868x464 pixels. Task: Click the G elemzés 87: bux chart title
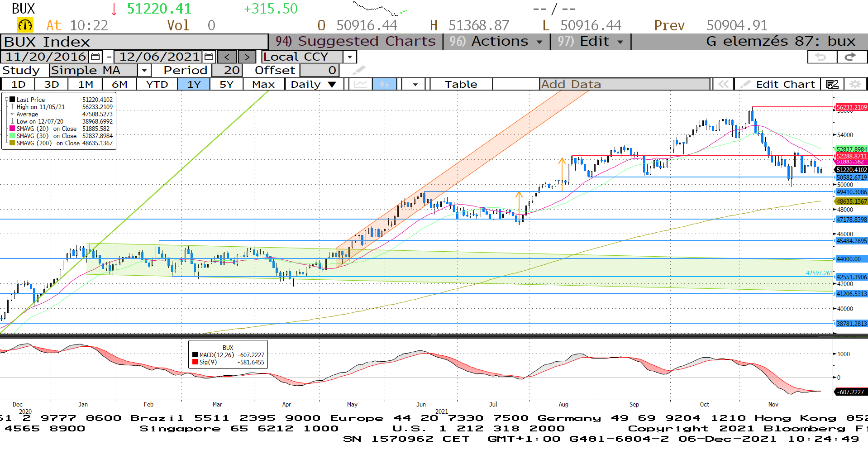pos(781,41)
